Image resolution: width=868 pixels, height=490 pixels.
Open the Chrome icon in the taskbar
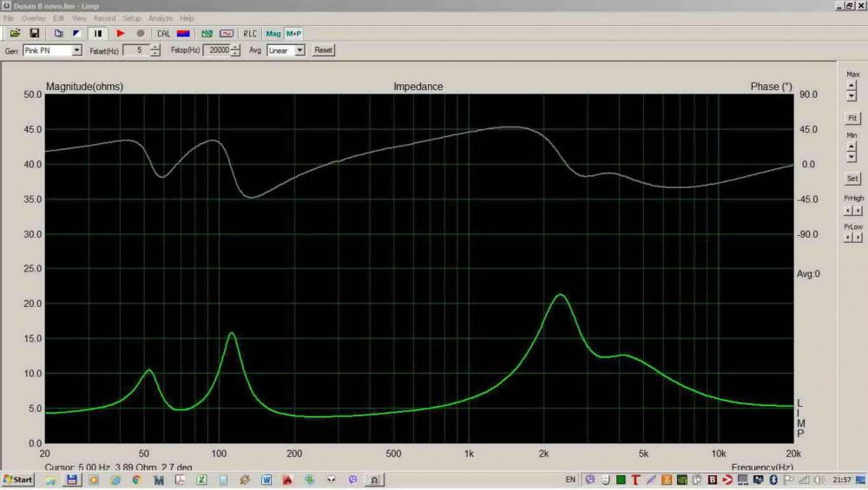point(137,480)
